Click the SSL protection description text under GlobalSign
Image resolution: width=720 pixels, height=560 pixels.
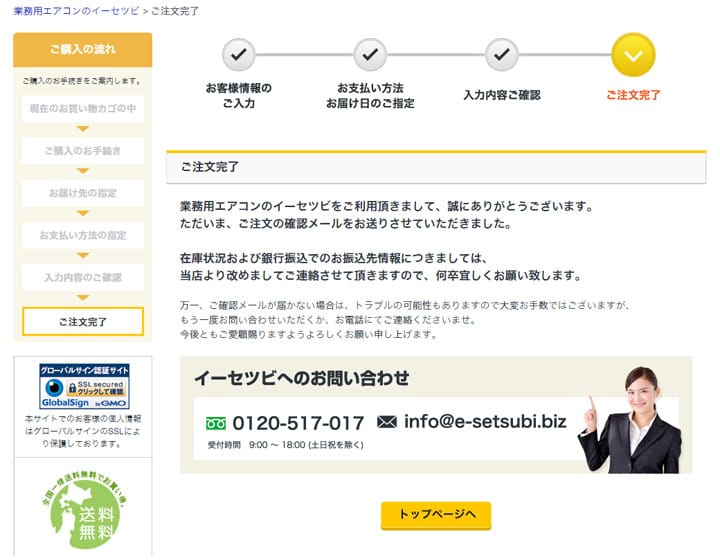pos(83,431)
